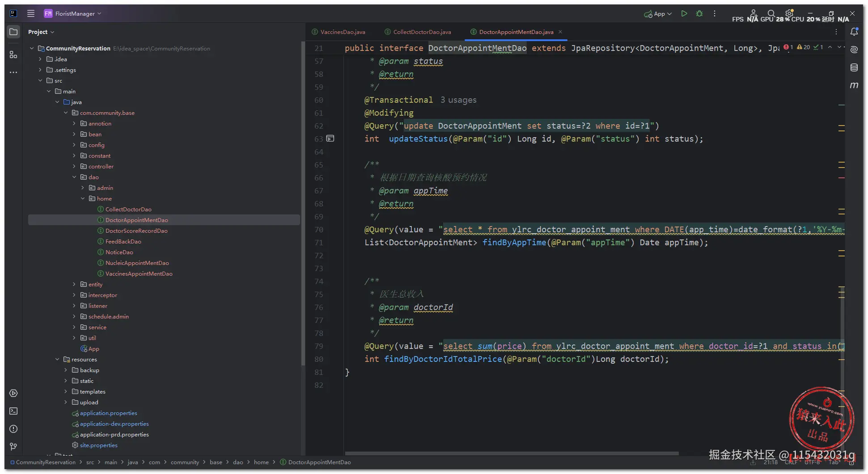Screen dimensions: 868x474
Task: Collapse the CommunityReservation root node
Action: 32,48
